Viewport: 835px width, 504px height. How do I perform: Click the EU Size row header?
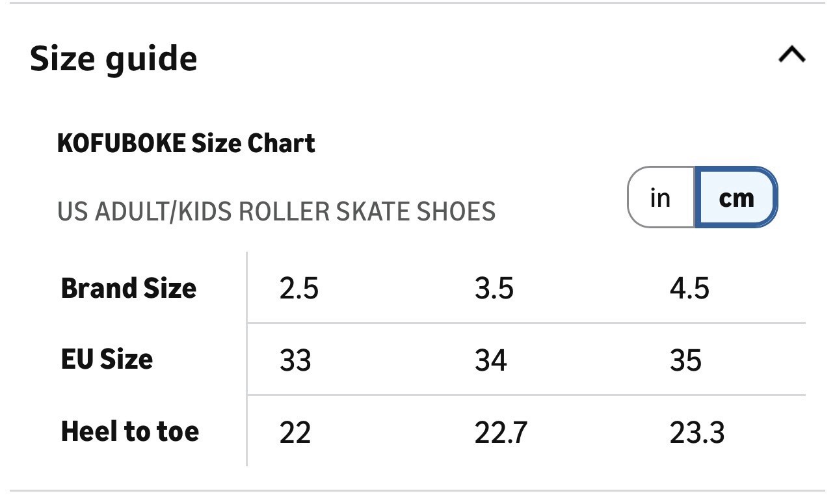(107, 359)
